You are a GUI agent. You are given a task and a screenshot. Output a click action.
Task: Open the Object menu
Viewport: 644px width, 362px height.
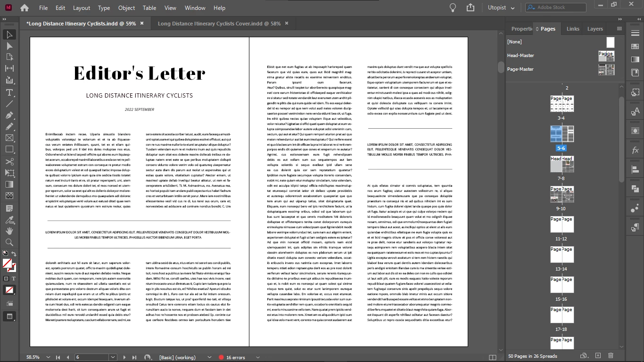tap(126, 8)
